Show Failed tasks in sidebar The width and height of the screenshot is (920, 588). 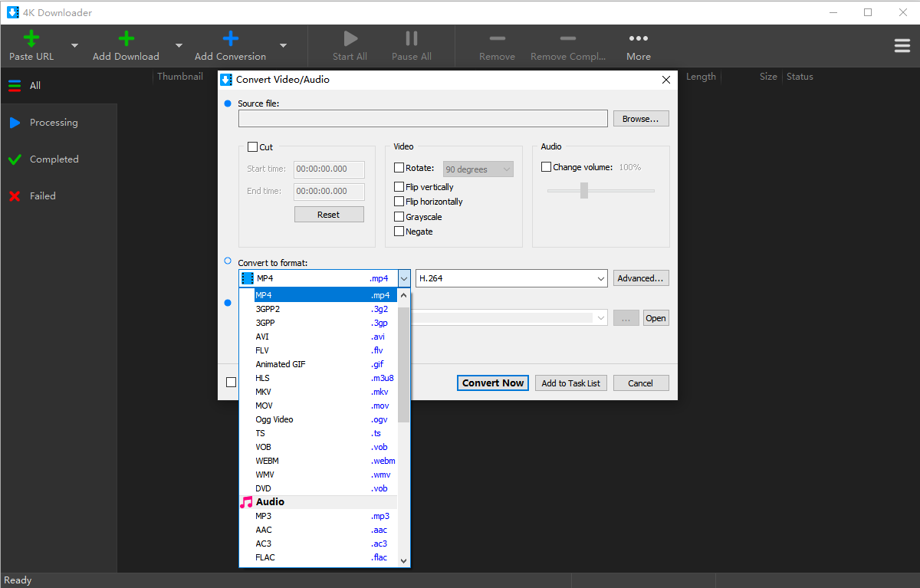click(58, 196)
